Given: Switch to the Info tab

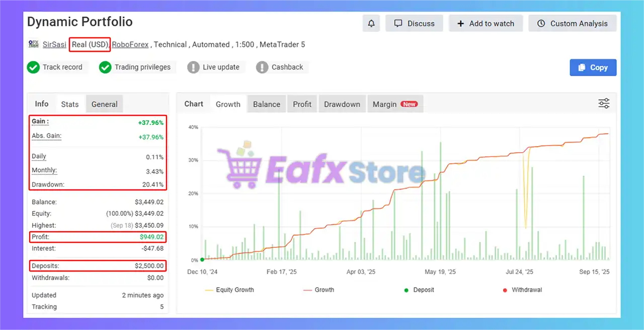Looking at the screenshot, I should coord(42,104).
